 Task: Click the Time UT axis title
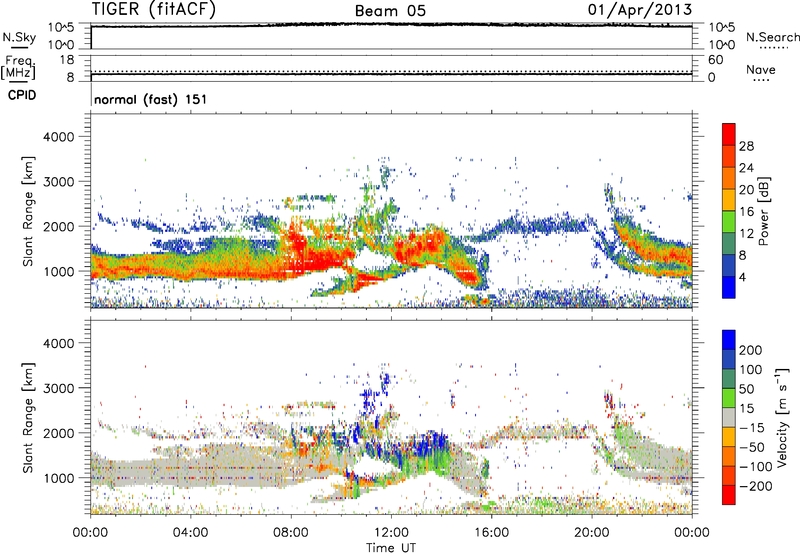(x=391, y=548)
